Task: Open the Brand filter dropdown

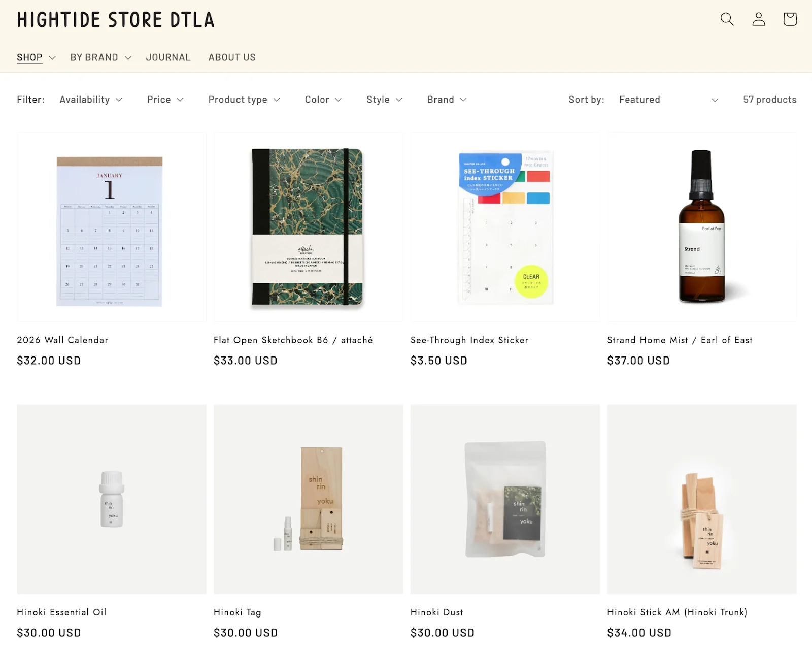Action: [446, 100]
